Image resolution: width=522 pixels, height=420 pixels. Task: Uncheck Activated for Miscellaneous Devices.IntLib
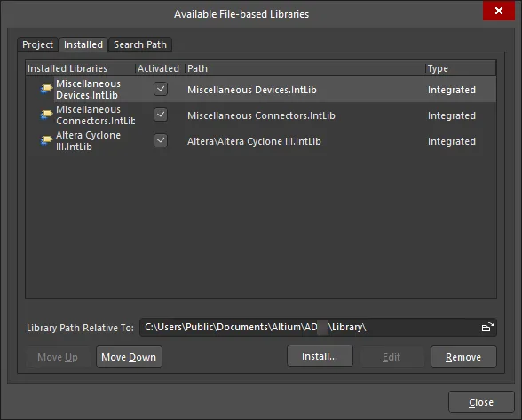tap(161, 89)
